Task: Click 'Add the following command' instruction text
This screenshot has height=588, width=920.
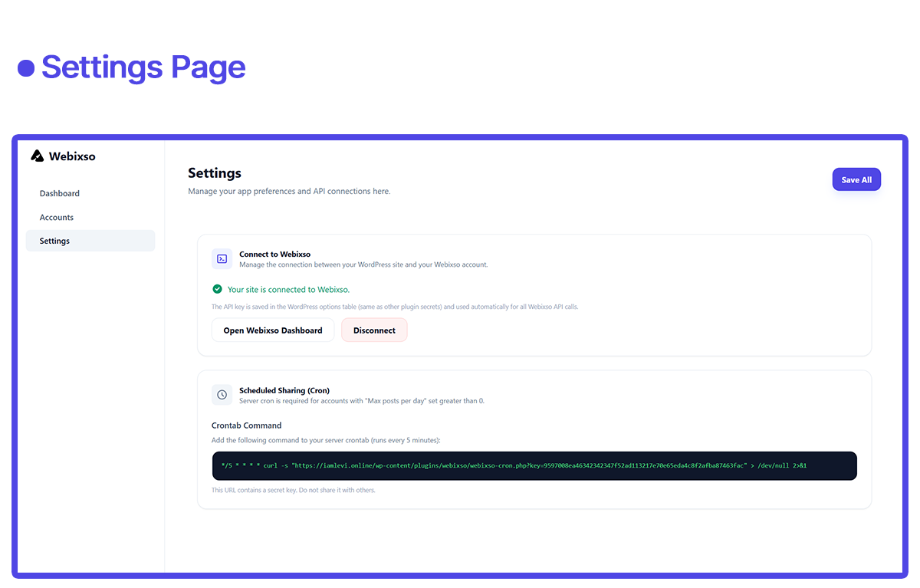Action: pos(326,440)
